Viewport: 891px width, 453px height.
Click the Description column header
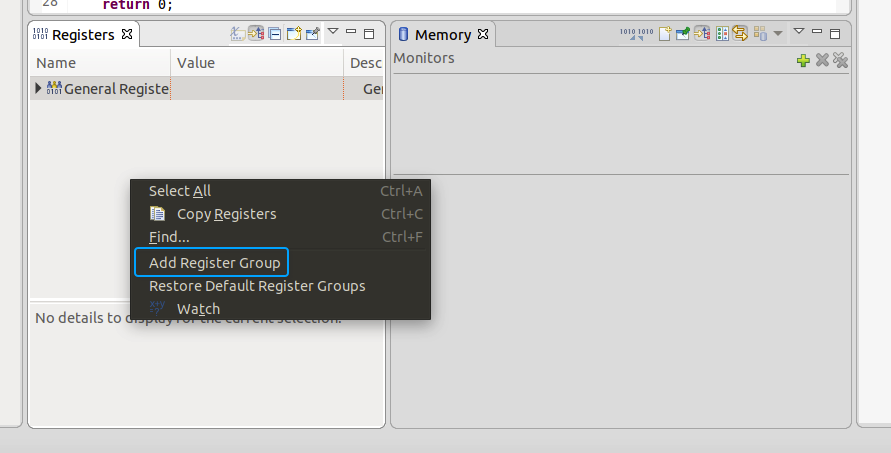[x=366, y=63]
